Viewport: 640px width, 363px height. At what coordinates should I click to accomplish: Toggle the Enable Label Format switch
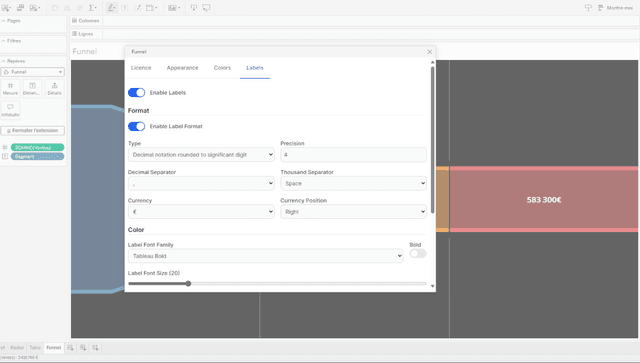pos(136,127)
